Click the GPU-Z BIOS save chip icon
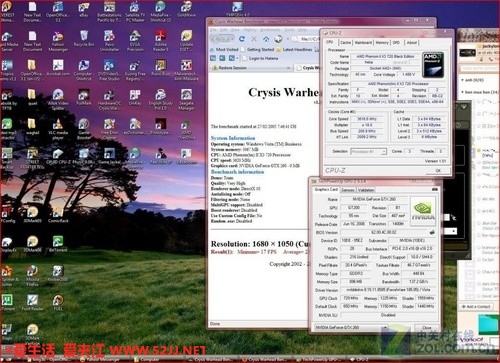 coord(432,232)
